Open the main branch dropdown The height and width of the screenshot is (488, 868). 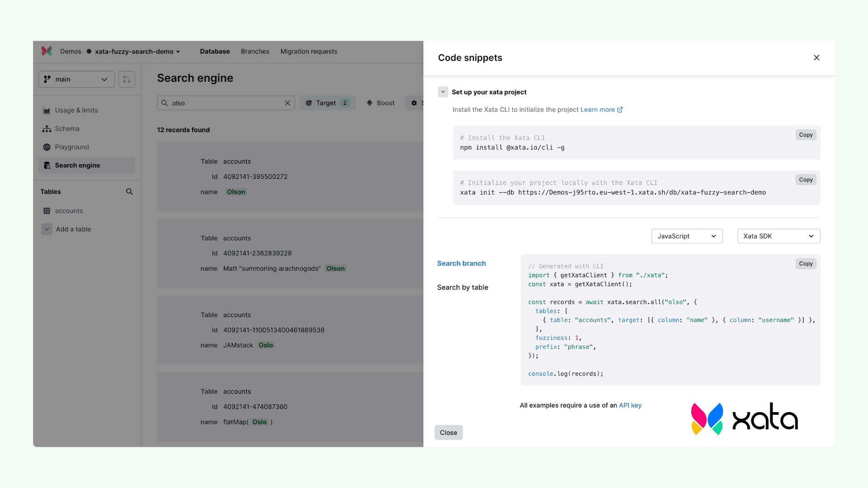tap(76, 80)
